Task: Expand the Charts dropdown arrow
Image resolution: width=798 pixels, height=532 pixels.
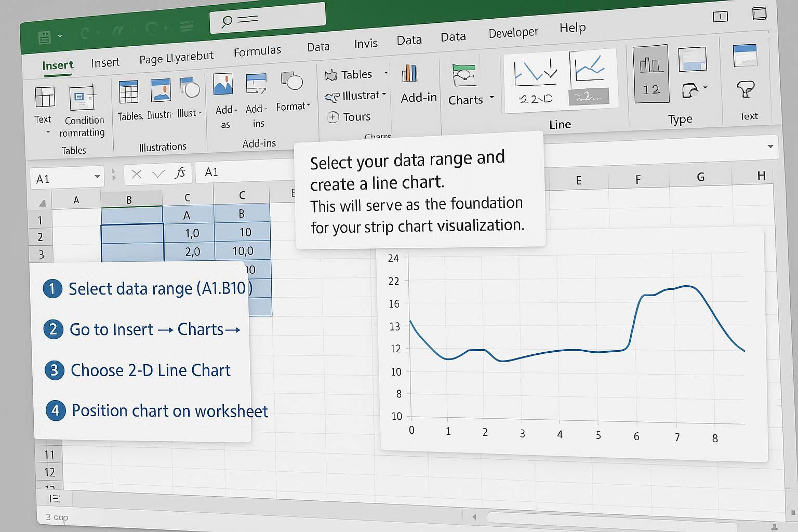Action: click(x=491, y=98)
